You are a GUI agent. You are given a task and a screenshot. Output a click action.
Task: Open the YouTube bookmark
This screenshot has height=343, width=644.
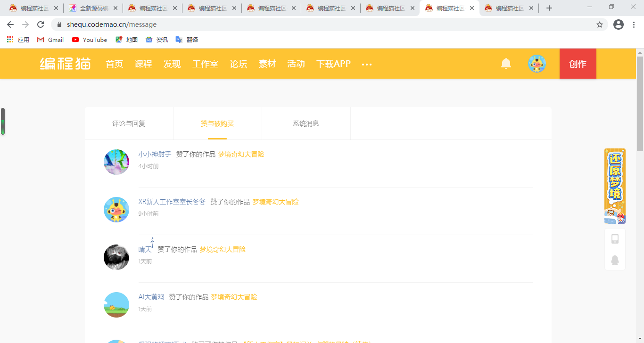90,40
